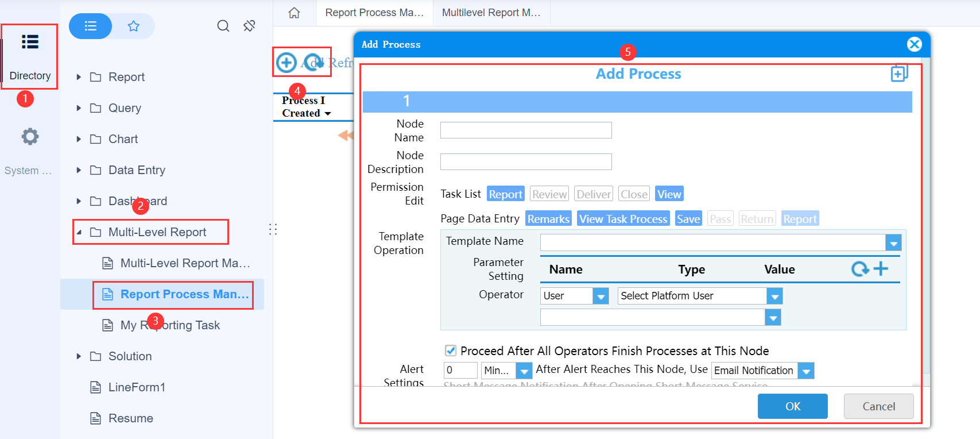Click the Name column header
Viewport: 980px width, 439px height.
pyautogui.click(x=566, y=269)
